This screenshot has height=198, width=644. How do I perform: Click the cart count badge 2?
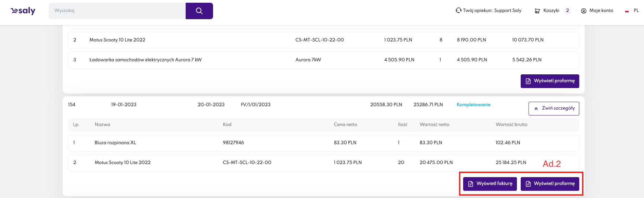[568, 11]
